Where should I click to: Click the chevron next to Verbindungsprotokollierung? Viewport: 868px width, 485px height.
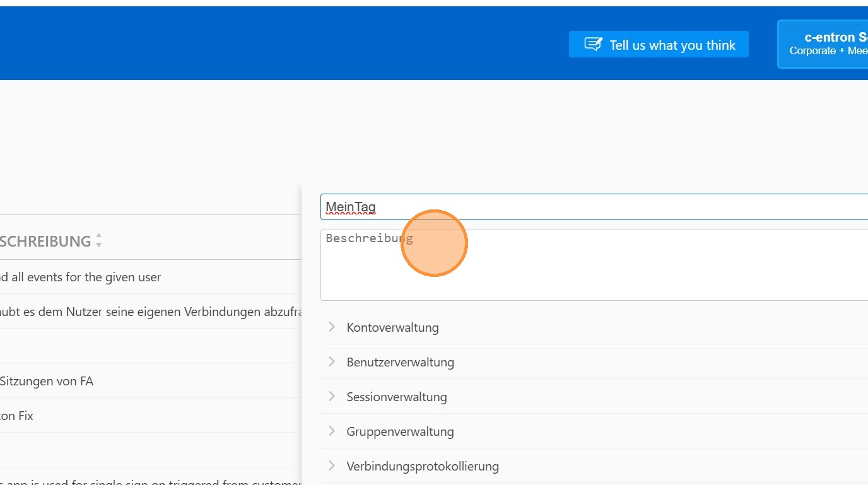click(332, 466)
